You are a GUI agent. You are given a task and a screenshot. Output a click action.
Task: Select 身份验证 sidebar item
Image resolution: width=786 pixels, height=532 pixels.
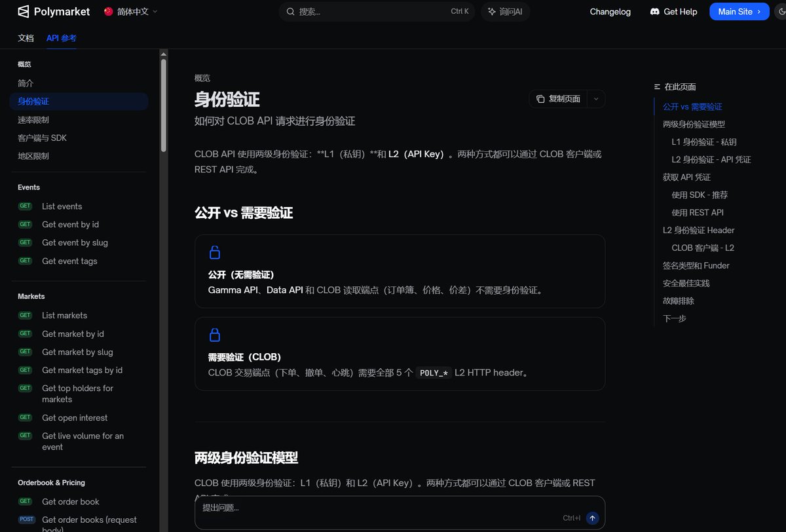(79, 102)
